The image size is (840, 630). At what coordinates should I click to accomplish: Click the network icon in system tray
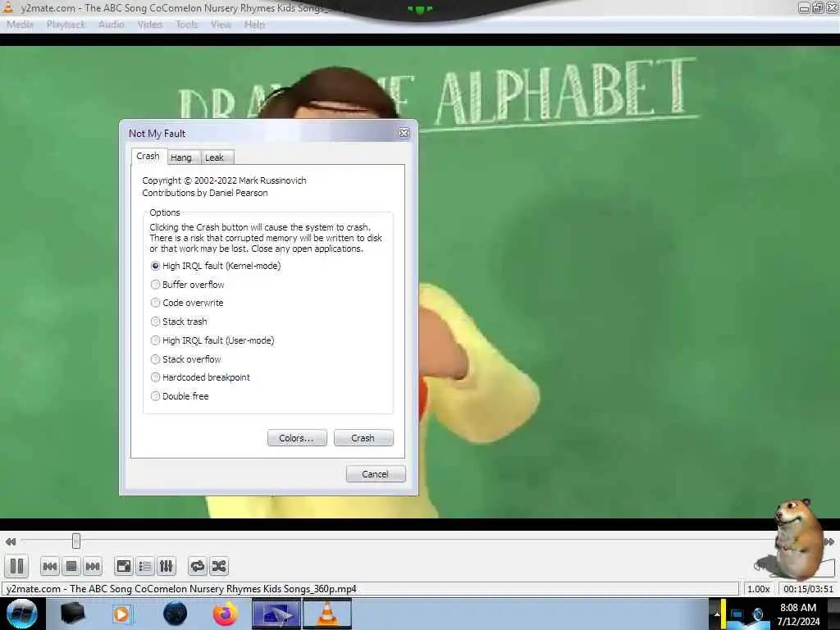point(737,615)
